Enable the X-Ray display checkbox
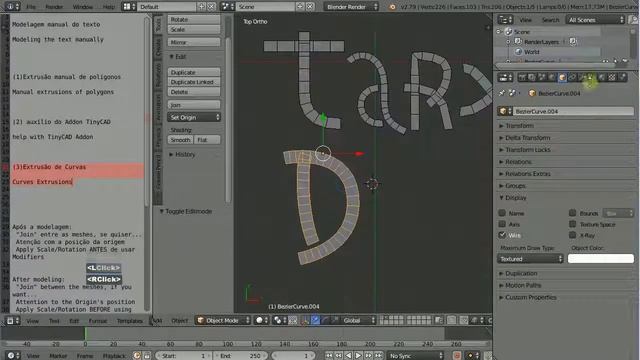Image resolution: width=640 pixels, height=360 pixels. (x=573, y=235)
